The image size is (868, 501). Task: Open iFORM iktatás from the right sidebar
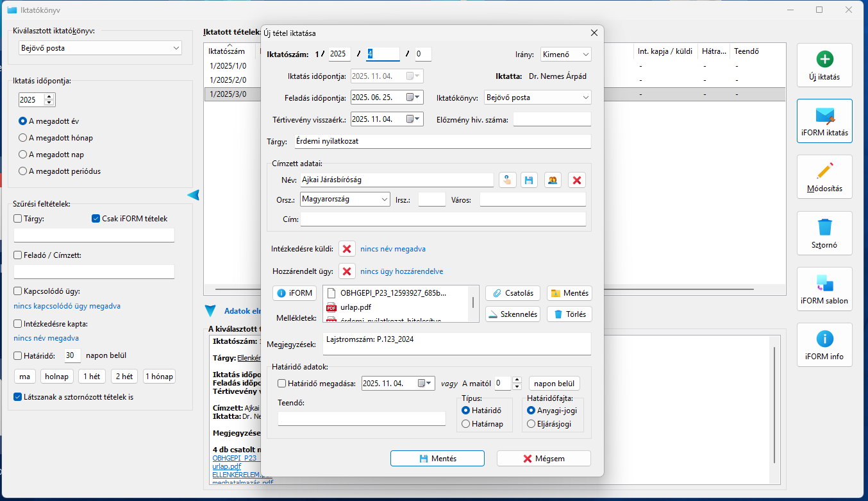824,121
